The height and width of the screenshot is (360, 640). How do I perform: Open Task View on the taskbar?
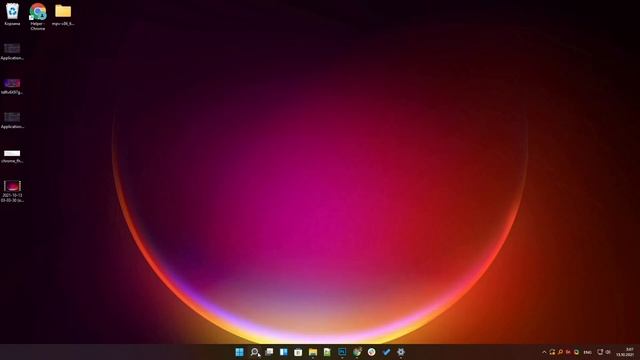[269, 352]
